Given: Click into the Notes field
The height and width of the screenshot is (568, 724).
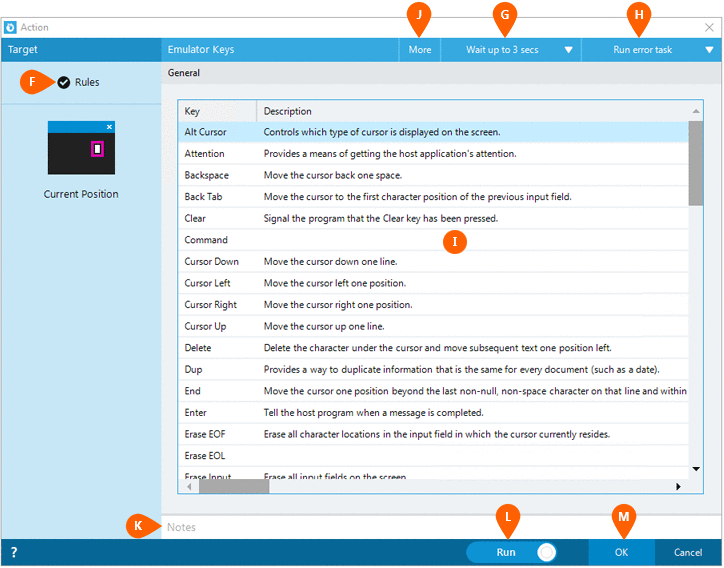Looking at the screenshot, I should click(441, 527).
